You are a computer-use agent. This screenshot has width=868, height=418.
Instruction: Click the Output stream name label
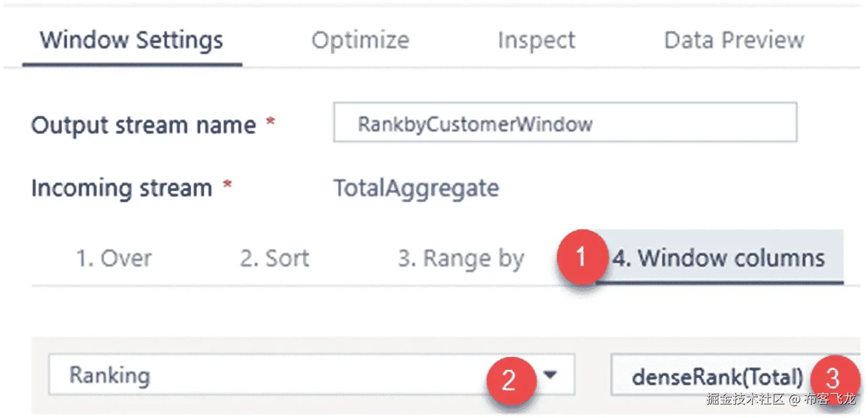143,126
